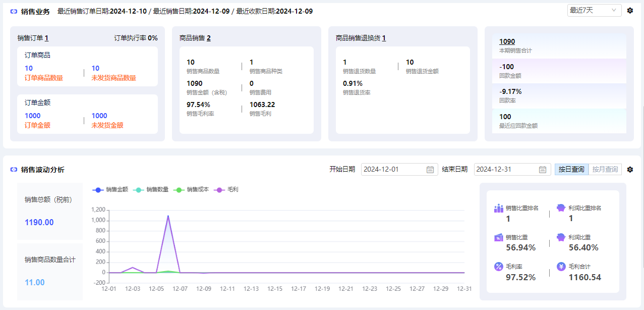Toggle 销售金额 series in chart legend
Screen dimensions: 644x310
110,190
